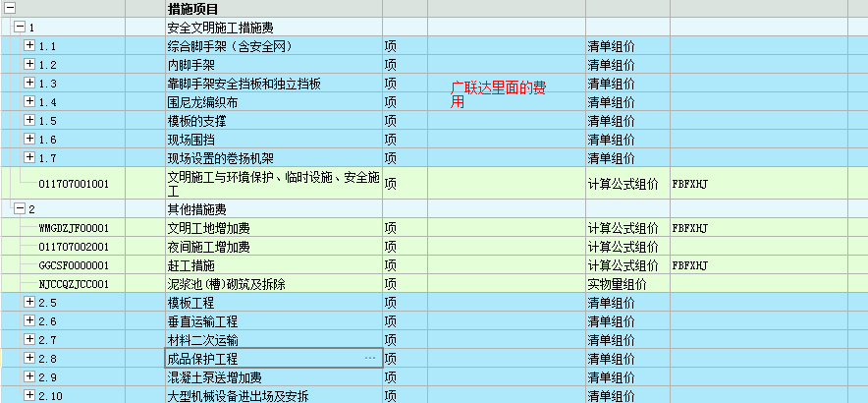868x403 pixels.
Task: Select 实物量组价 in the 泥浆池 row
Action: click(618, 284)
